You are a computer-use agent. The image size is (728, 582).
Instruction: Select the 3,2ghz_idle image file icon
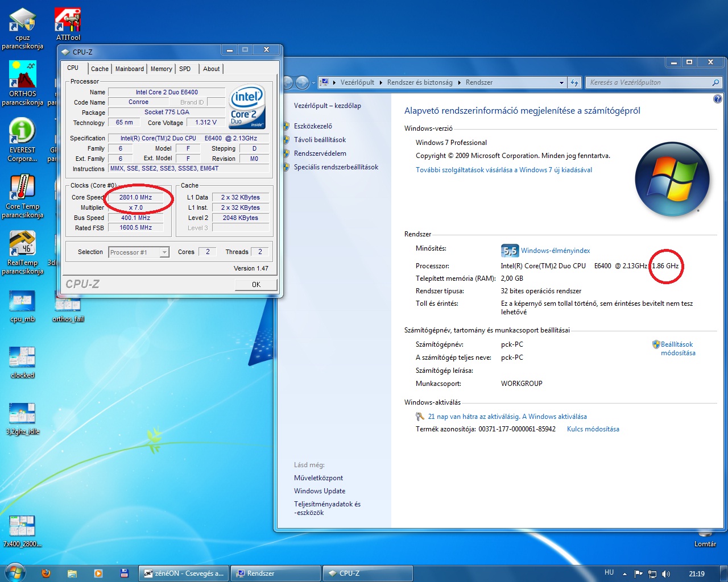[23, 419]
